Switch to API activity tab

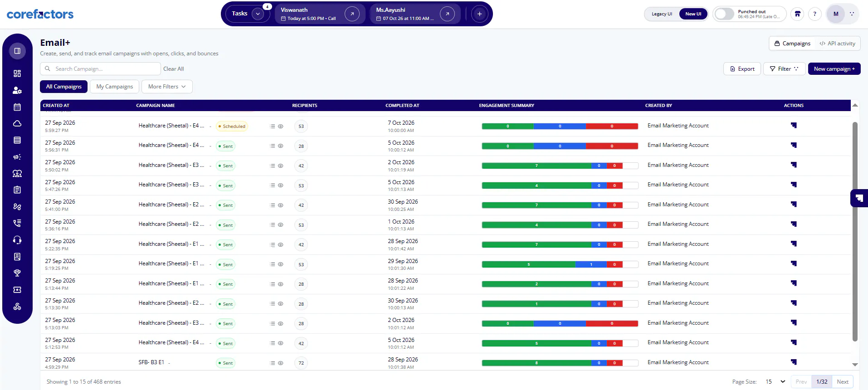(837, 44)
